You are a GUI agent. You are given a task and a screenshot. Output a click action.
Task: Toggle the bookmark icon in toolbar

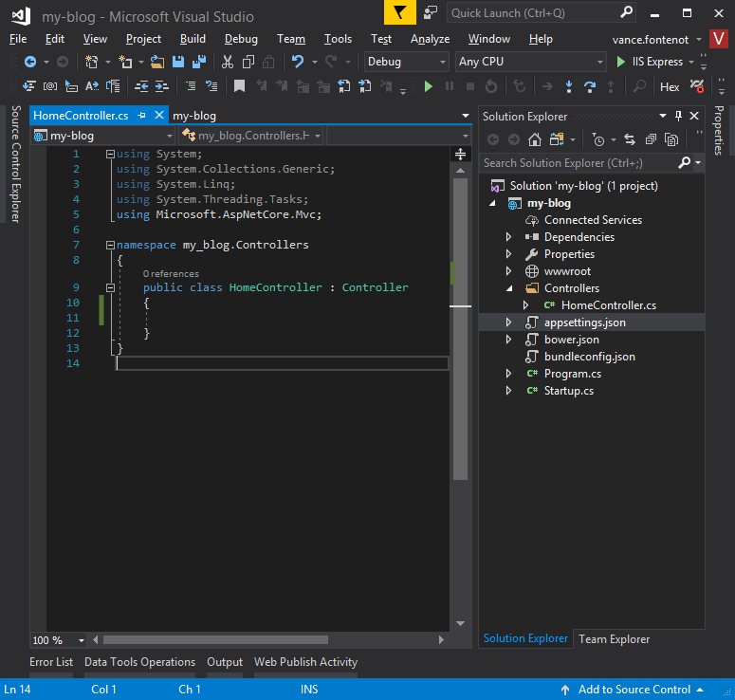(x=240, y=86)
